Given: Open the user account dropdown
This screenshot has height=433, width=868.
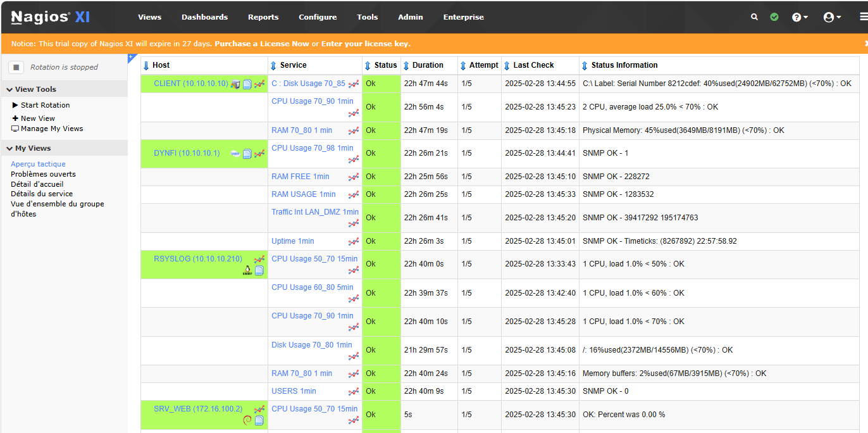Looking at the screenshot, I should [832, 17].
